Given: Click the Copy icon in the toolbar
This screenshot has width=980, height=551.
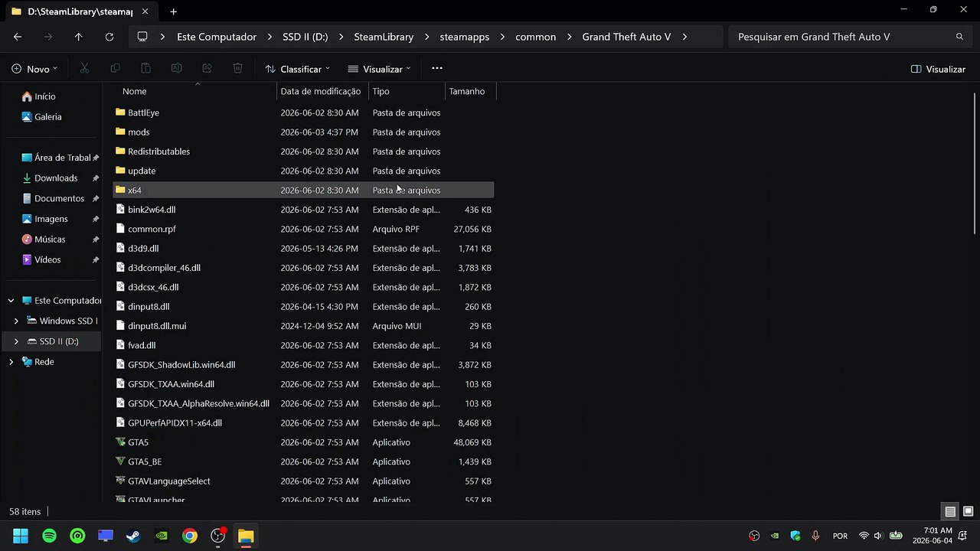Looking at the screenshot, I should pos(116,69).
